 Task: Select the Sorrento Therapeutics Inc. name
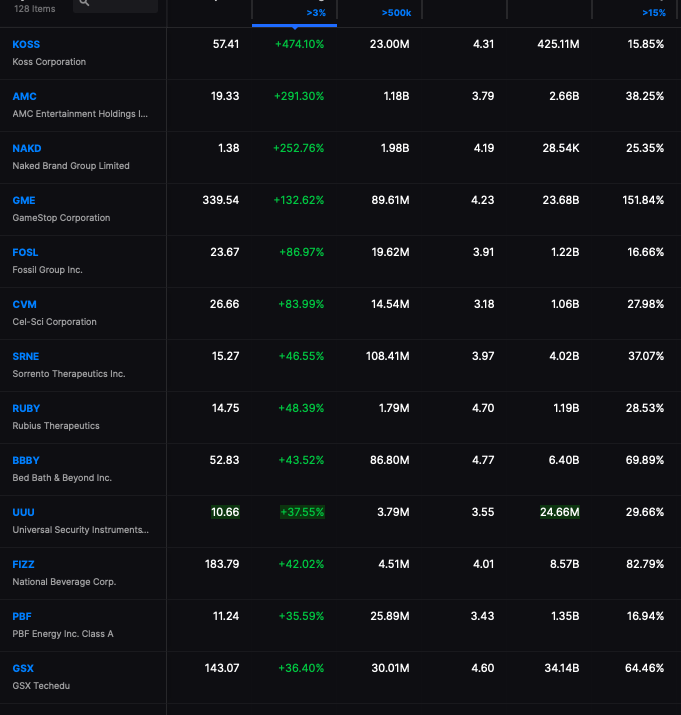click(69, 373)
